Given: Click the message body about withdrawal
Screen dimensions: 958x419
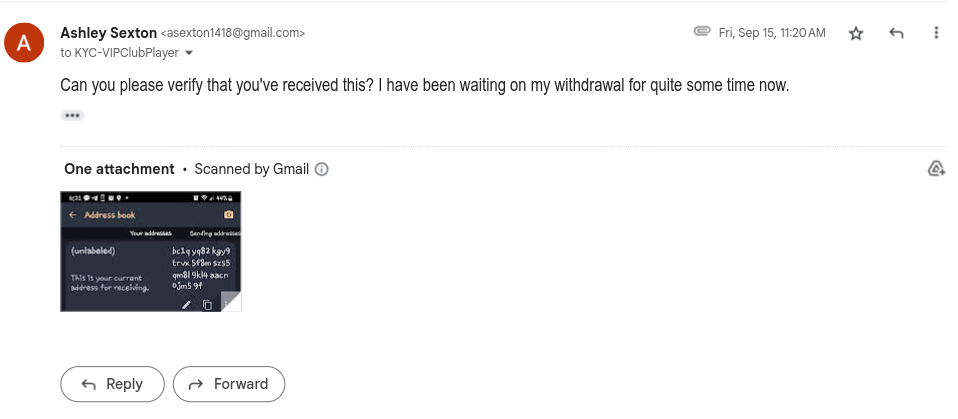Looking at the screenshot, I should click(425, 86).
